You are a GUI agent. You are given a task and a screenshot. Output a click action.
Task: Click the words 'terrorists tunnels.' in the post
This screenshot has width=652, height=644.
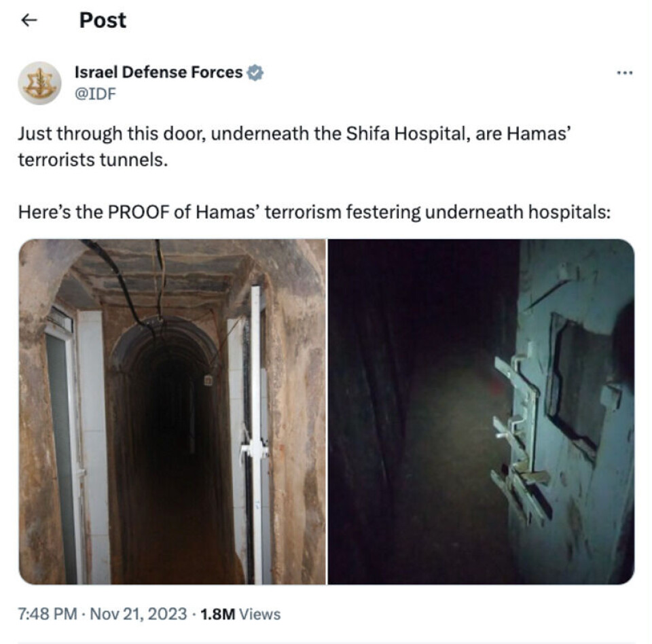coord(93,160)
